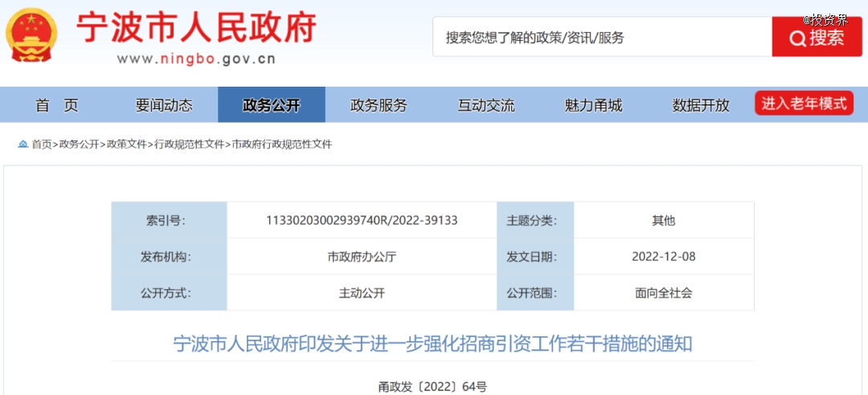Image resolution: width=868 pixels, height=395 pixels.
Task: Click the 其他 category value
Action: click(x=664, y=220)
